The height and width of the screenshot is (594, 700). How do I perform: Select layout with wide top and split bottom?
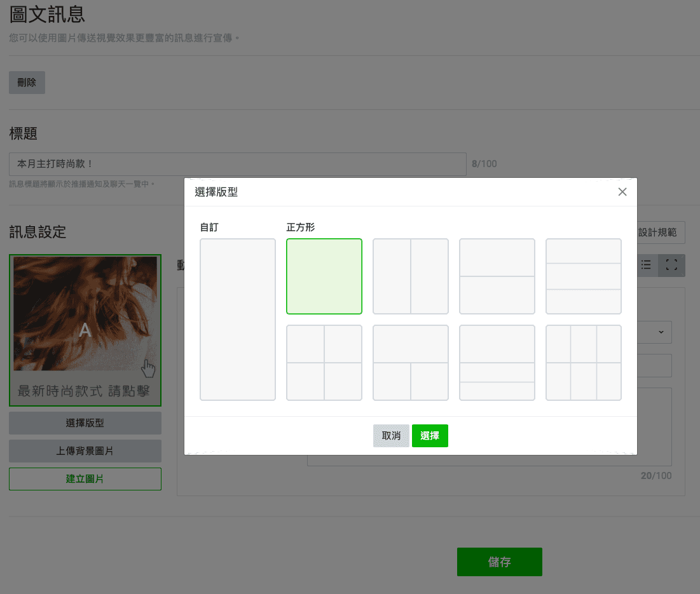(x=410, y=362)
